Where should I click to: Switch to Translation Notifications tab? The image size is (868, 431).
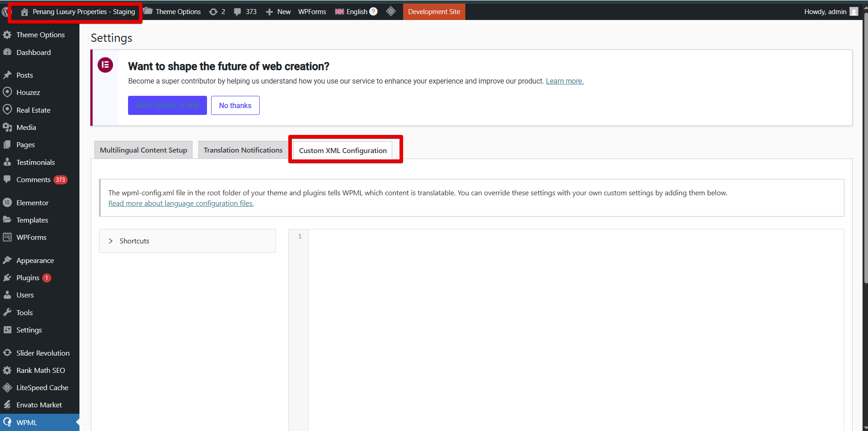tap(243, 150)
